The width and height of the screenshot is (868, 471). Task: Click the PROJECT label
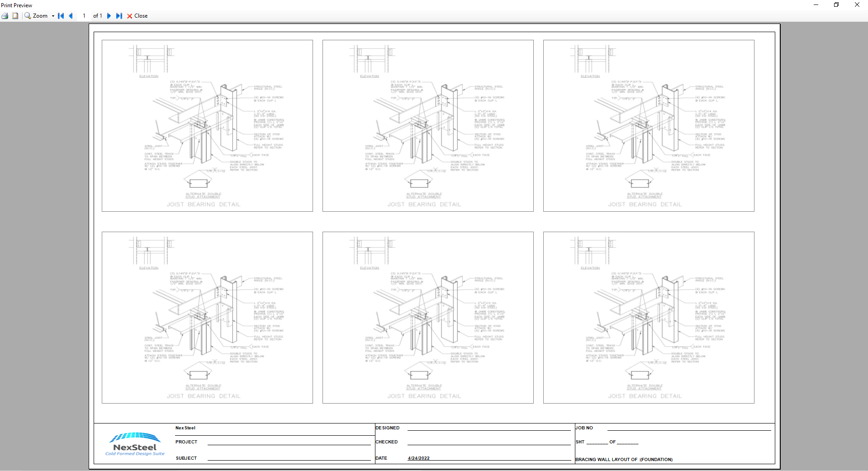186,442
